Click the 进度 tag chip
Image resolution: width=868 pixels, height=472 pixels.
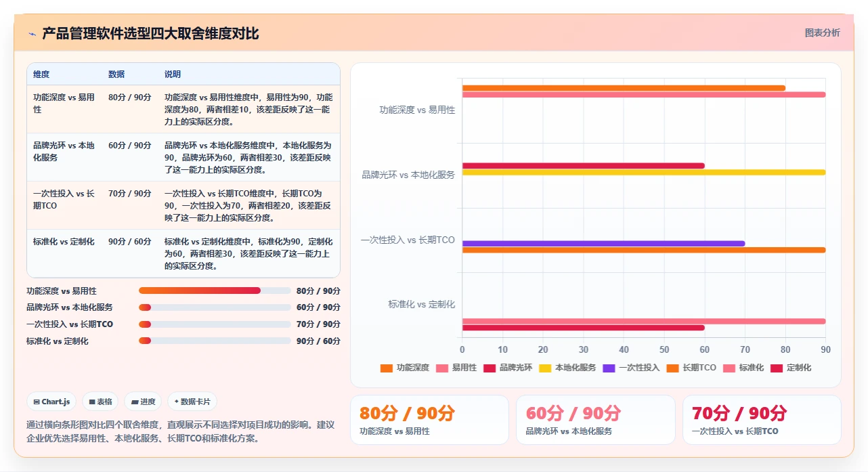pos(144,402)
